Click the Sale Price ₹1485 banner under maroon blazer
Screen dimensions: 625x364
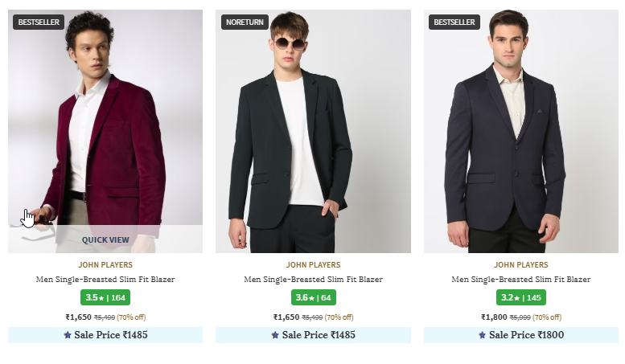(105, 335)
